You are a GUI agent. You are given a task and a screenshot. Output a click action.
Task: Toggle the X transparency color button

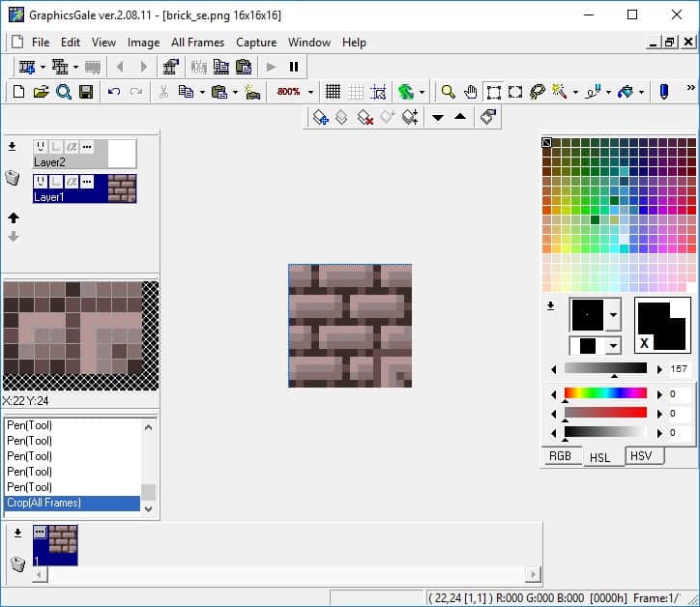[644, 343]
